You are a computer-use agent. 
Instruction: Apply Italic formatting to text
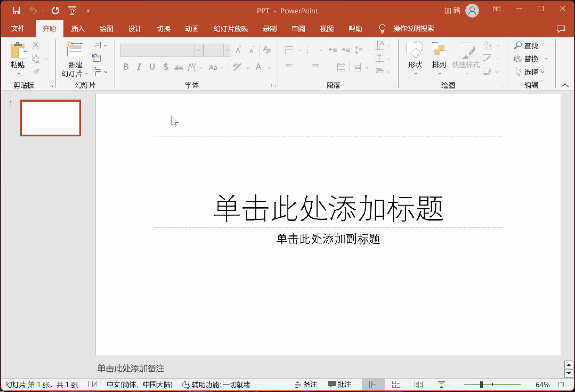(139, 67)
